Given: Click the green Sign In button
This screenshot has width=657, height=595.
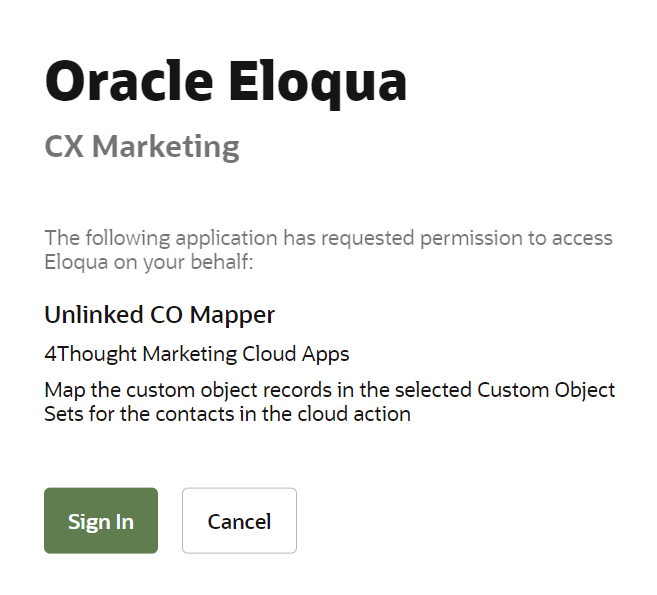Looking at the screenshot, I should [x=101, y=520].
